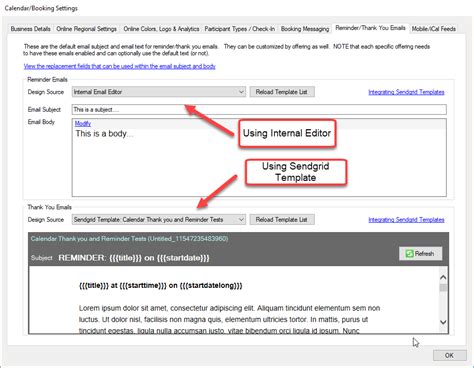Refresh the Sendgrid template preview
The image size is (474, 368).
click(421, 254)
